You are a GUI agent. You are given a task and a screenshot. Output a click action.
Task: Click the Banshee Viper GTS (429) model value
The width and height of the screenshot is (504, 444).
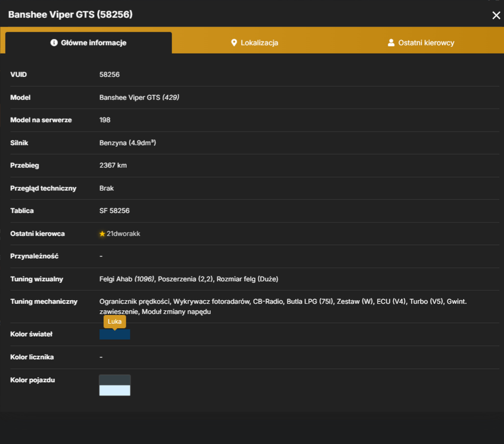139,97
